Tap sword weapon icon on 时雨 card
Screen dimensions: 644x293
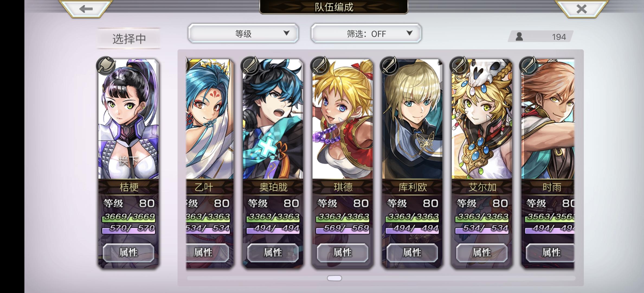pos(528,65)
